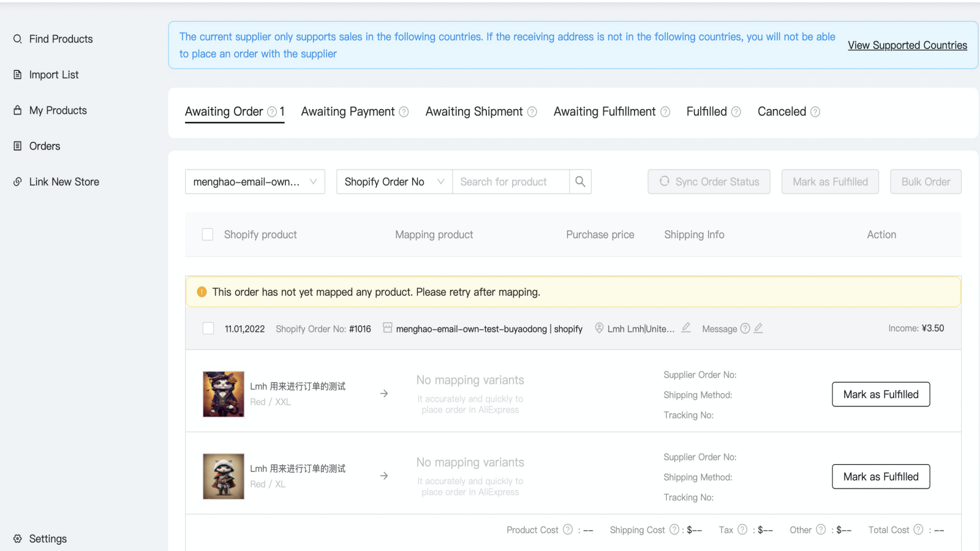Open the store selector dropdown
This screenshot has height=551, width=980.
255,181
